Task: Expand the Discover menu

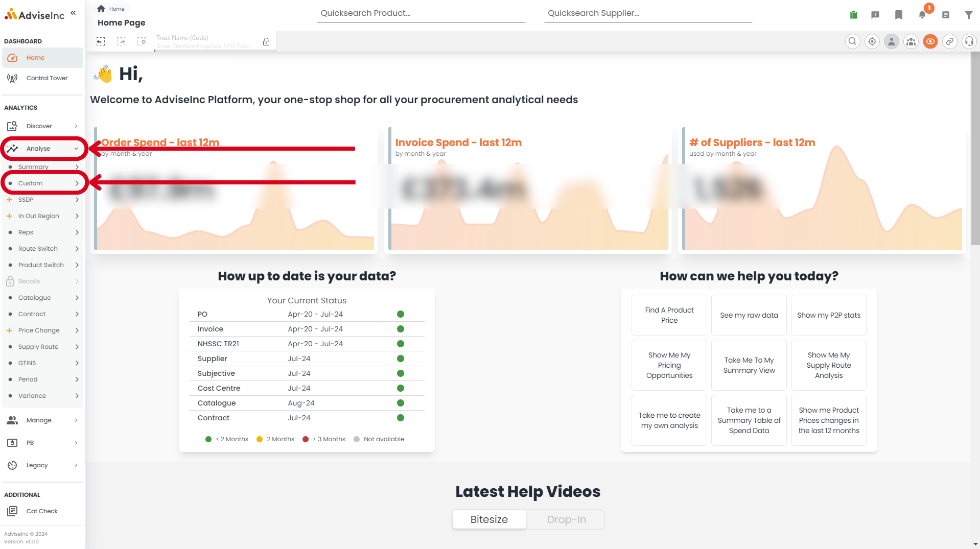Action: (42, 126)
